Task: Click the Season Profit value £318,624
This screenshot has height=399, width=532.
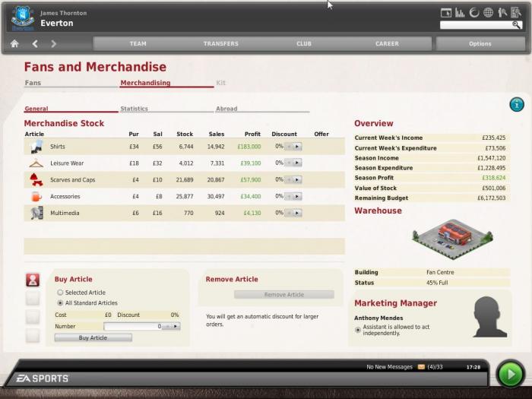Action: (494, 178)
